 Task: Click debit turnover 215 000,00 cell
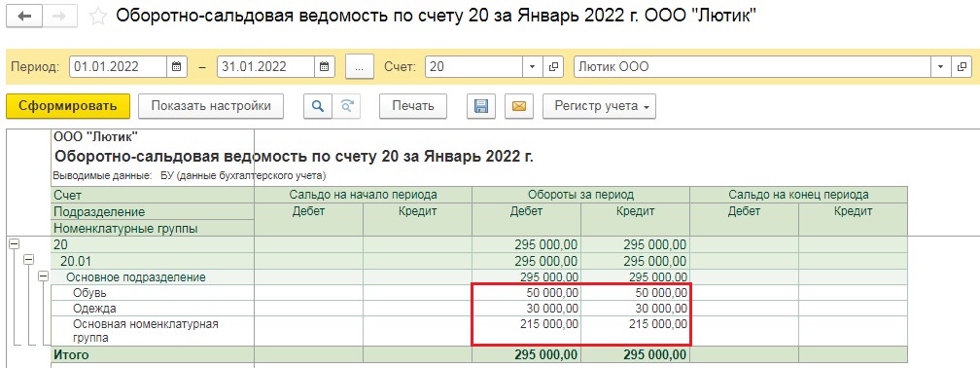coord(526,331)
